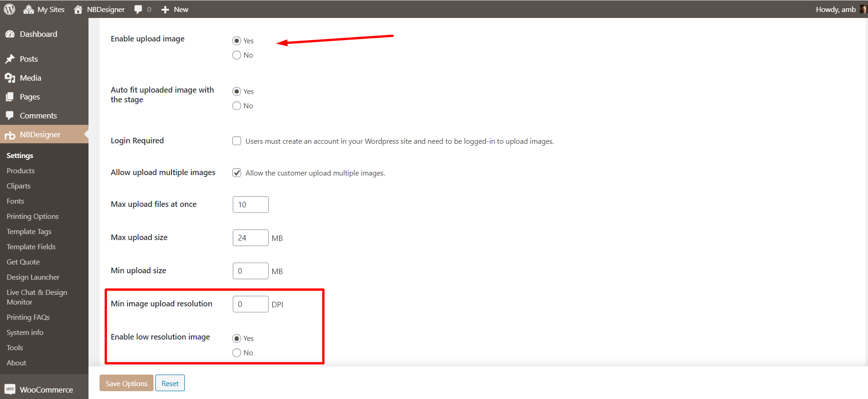Click the Save Options button
The width and height of the screenshot is (868, 399).
click(126, 383)
